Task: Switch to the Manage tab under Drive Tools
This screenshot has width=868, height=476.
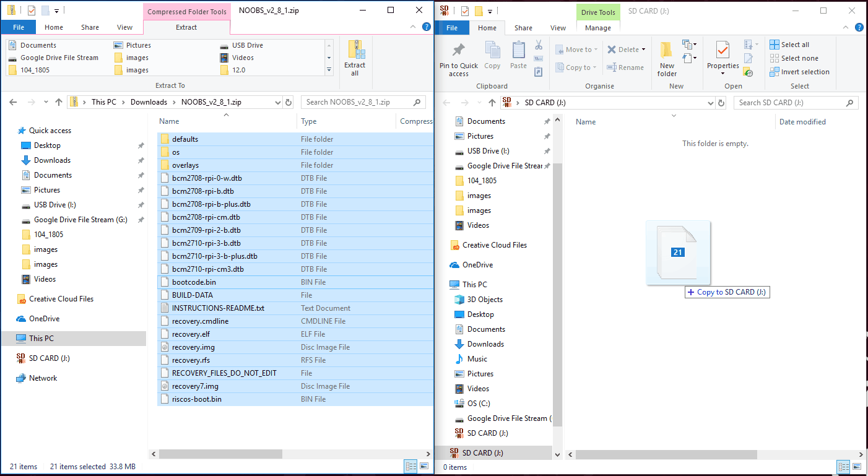Action: tap(597, 28)
